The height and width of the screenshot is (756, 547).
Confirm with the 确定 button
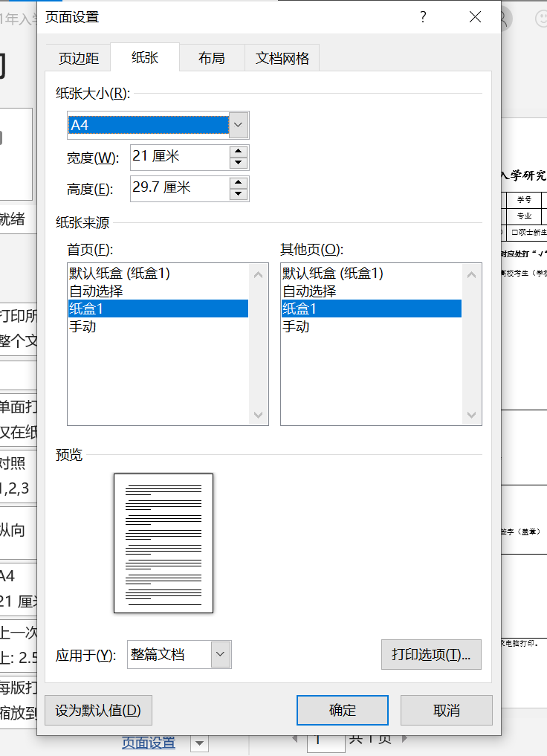pos(343,710)
